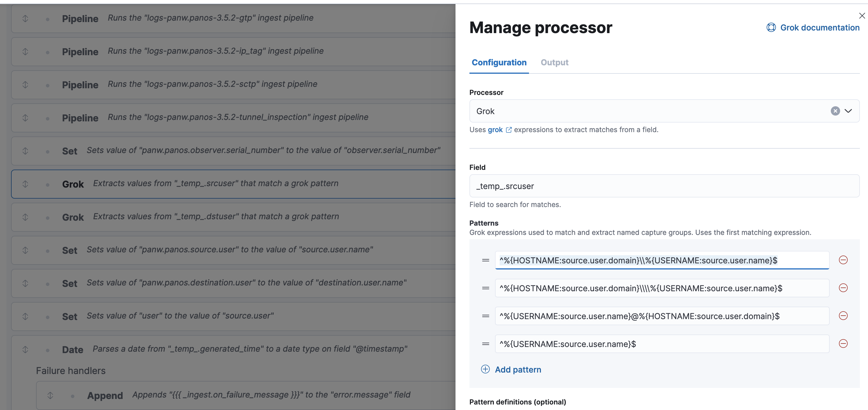Click the Field input containing _temp_.srcuser

[x=664, y=186]
